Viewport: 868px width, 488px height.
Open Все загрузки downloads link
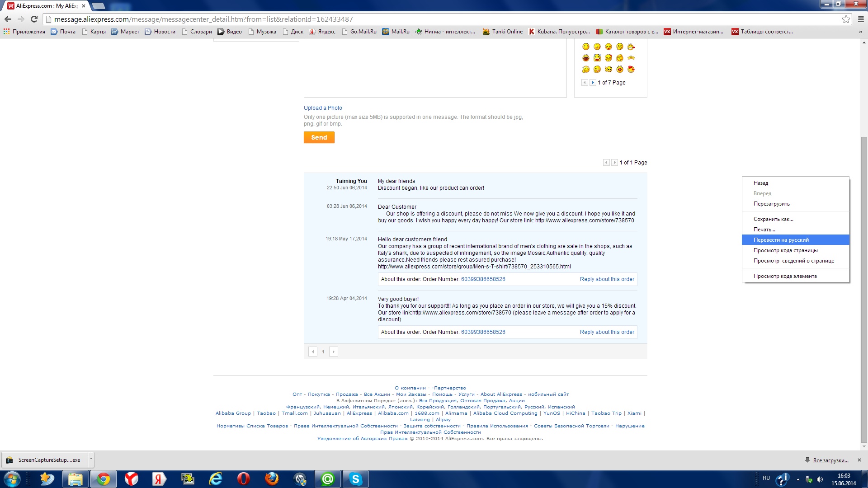click(830, 460)
